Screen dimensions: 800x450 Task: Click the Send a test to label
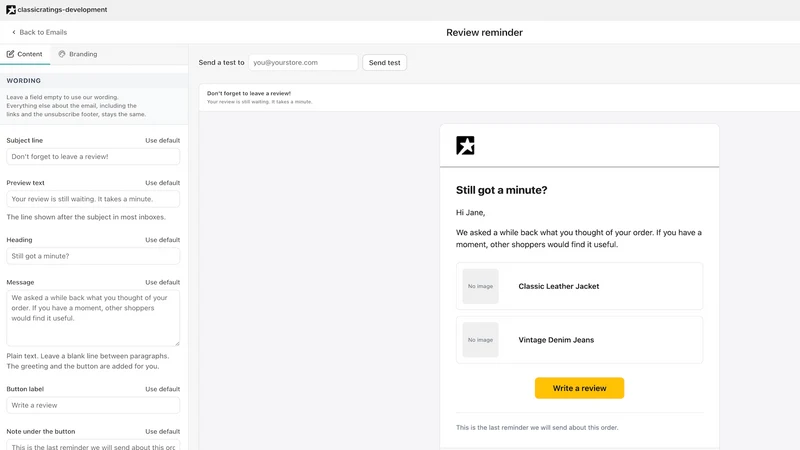221,62
